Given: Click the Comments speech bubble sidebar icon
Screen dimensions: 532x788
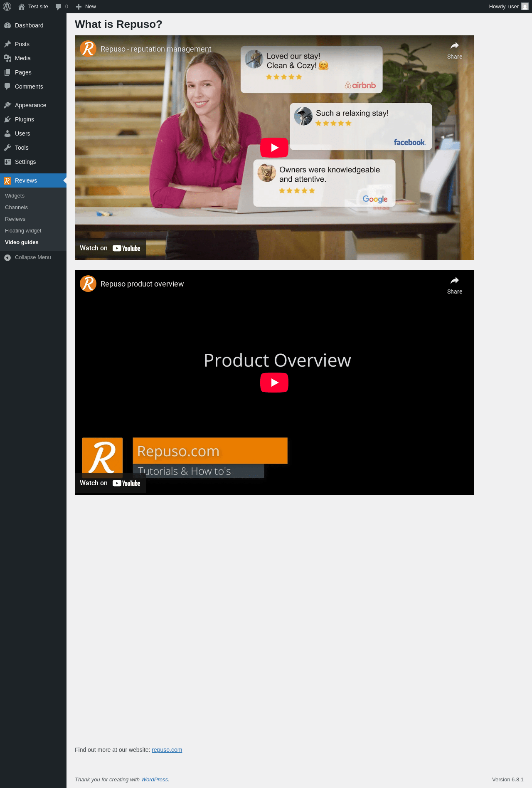Looking at the screenshot, I should click(x=7, y=86).
